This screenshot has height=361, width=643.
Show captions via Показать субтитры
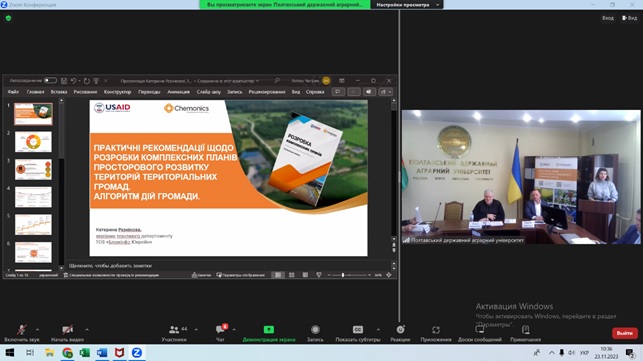coord(358,333)
